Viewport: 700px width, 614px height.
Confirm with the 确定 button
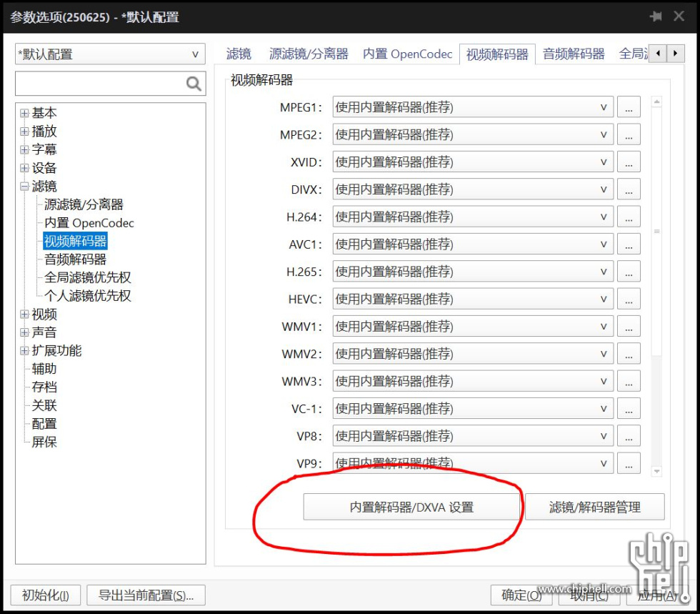pos(521,595)
